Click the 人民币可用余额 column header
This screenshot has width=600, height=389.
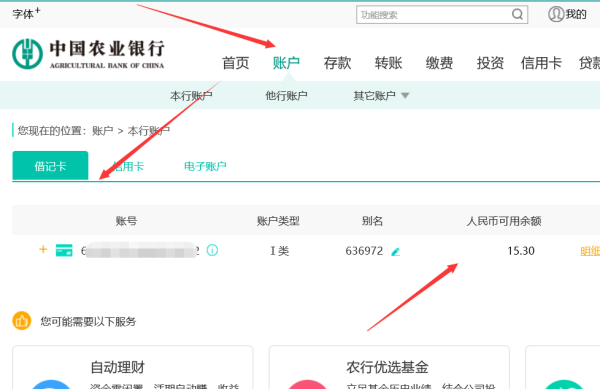point(504,221)
